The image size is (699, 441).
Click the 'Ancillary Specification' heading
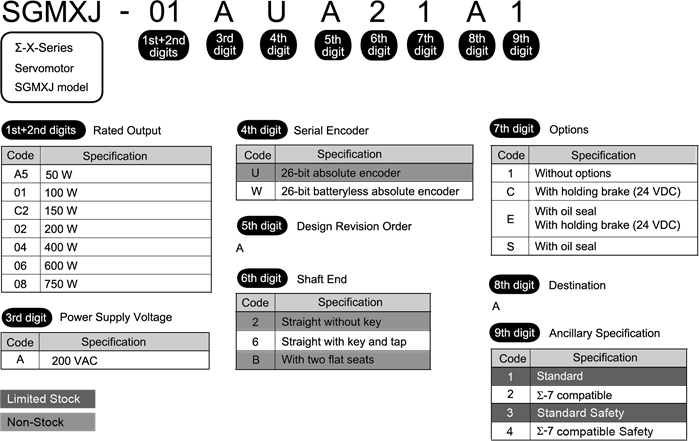(x=604, y=334)
